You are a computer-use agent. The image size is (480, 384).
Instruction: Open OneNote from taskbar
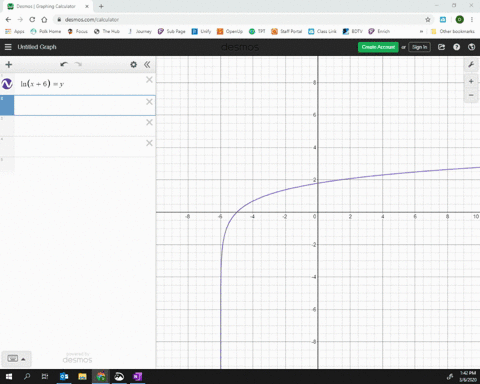click(x=137, y=377)
